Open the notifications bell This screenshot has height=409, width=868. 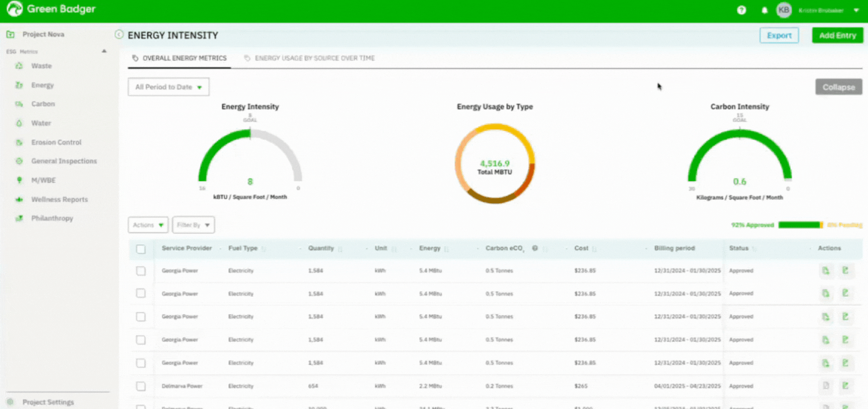click(764, 10)
